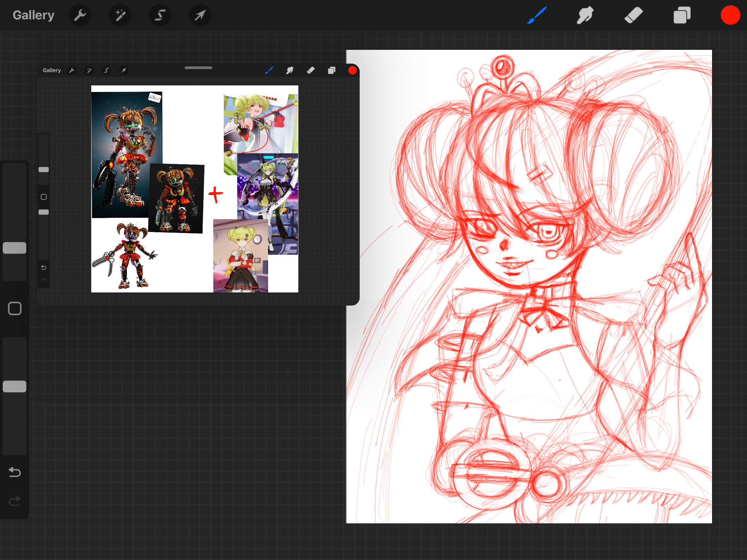Select the Brush tool inside the reference window
Viewport: 747px width, 560px height.
[270, 70]
